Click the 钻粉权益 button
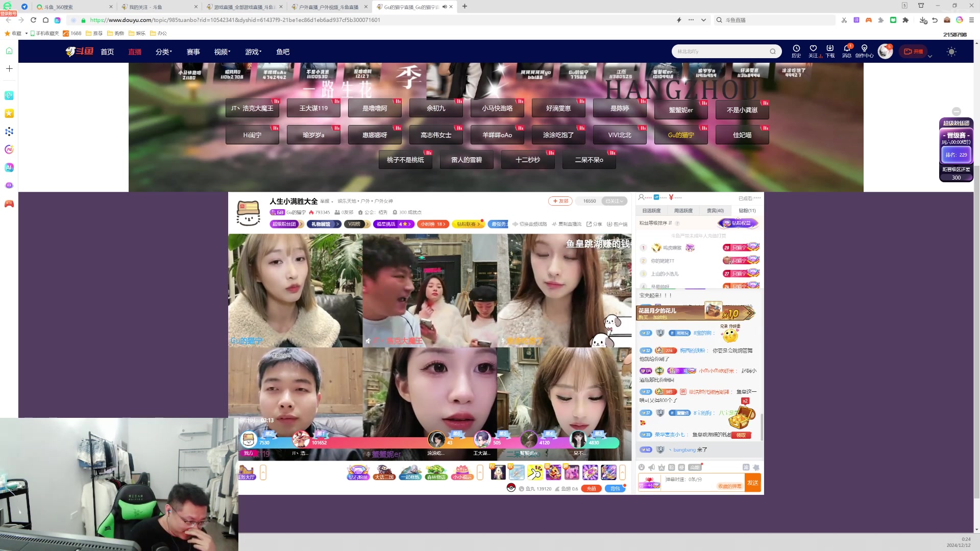 tap(738, 223)
